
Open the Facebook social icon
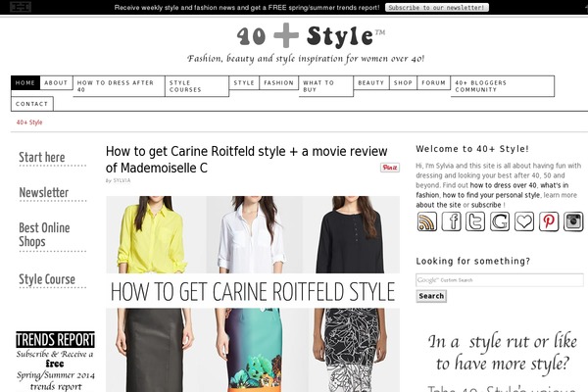pyautogui.click(x=451, y=221)
